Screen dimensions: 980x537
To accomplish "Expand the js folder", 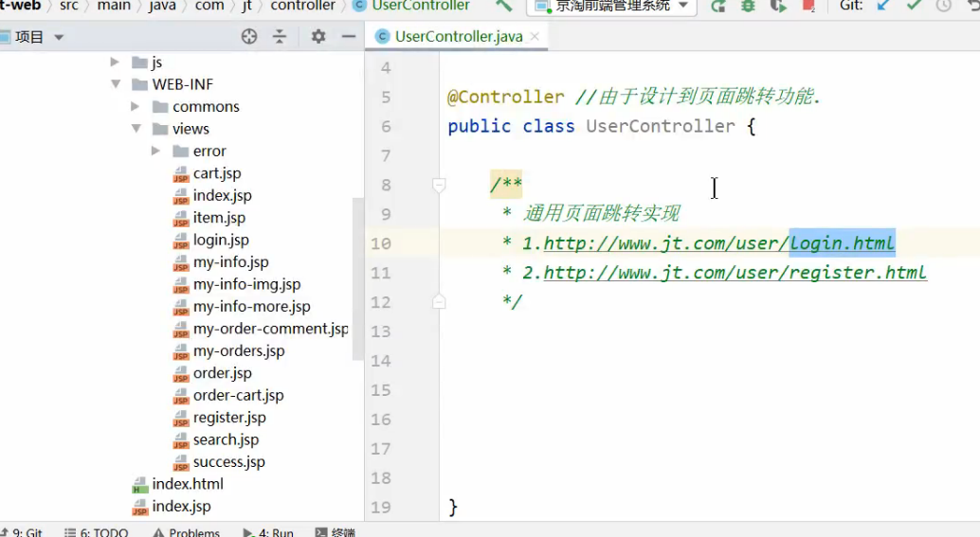I will click(x=115, y=62).
